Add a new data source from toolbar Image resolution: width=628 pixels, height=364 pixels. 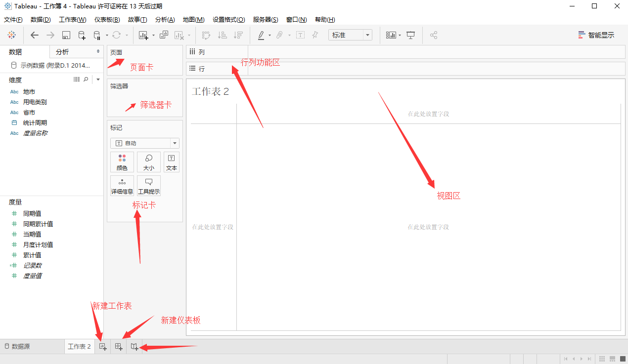(82, 35)
